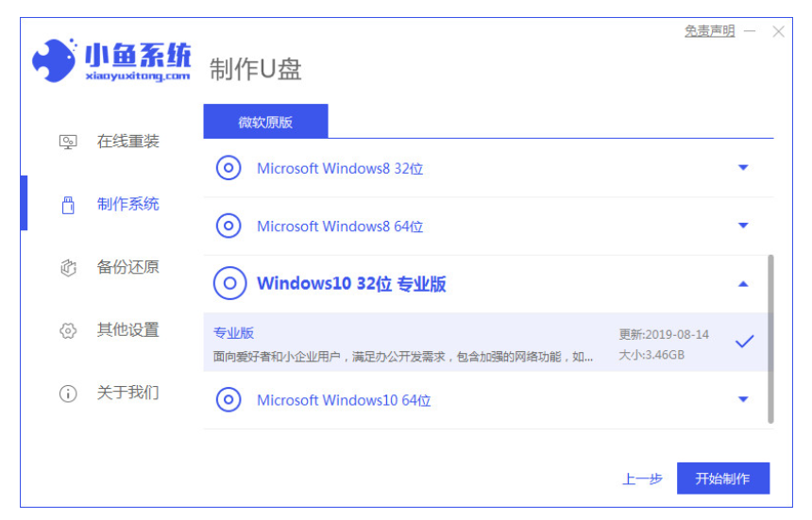This screenshot has width=812, height=520.
Task: Open the 备份还原 backup icon
Action: (68, 268)
